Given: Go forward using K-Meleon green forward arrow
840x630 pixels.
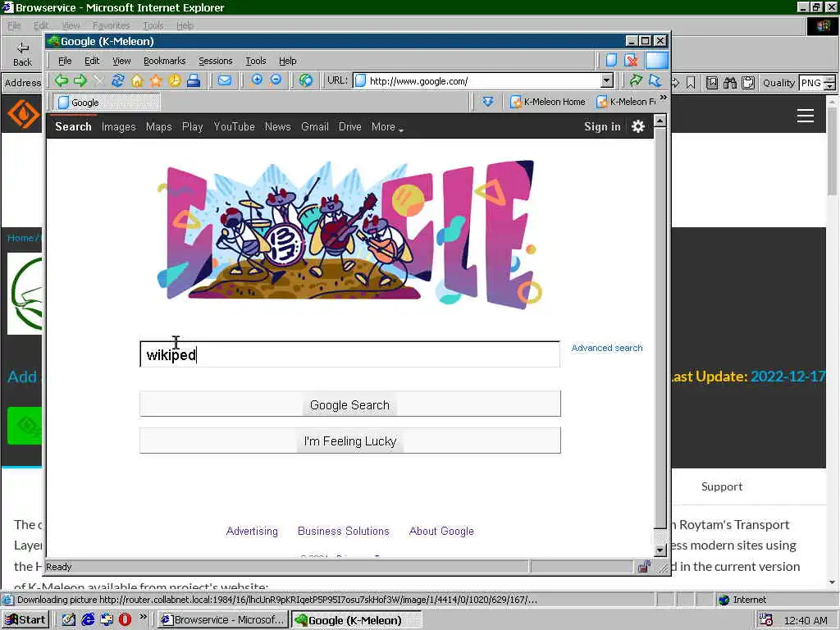Looking at the screenshot, I should (x=80, y=81).
